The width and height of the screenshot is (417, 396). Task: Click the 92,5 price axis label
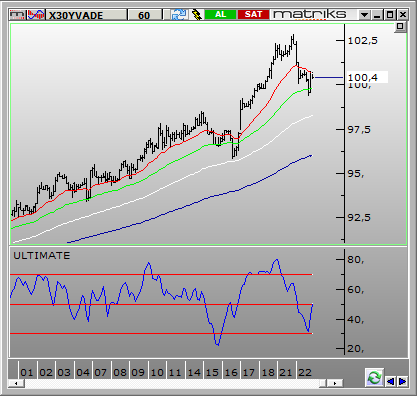coord(359,217)
